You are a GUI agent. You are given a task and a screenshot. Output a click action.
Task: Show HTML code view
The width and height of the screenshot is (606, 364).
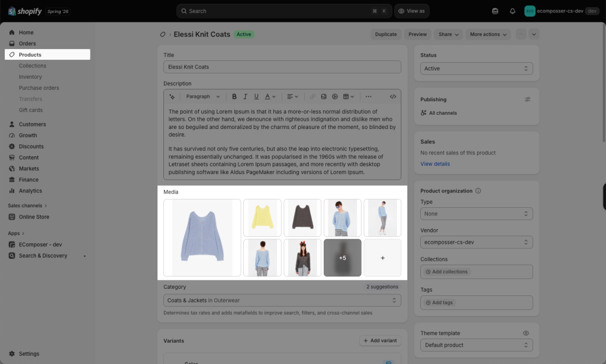click(x=393, y=96)
